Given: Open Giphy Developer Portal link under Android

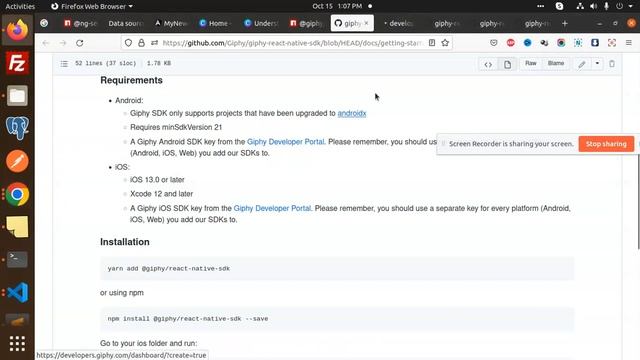Looking at the screenshot, I should pos(286,142).
